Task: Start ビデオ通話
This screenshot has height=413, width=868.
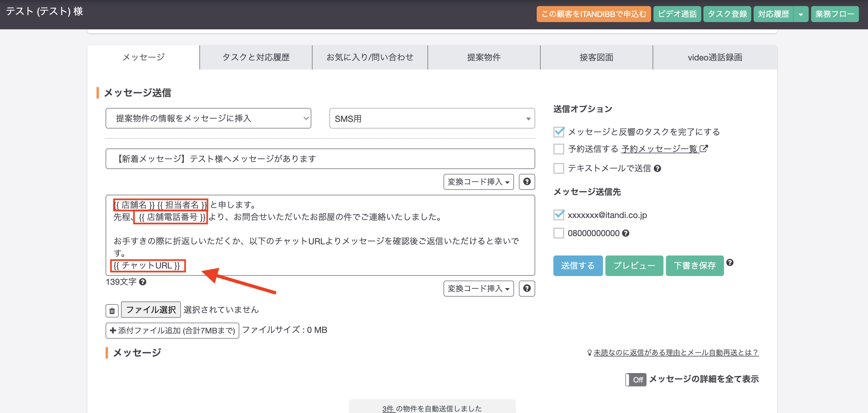Action: 677,14
